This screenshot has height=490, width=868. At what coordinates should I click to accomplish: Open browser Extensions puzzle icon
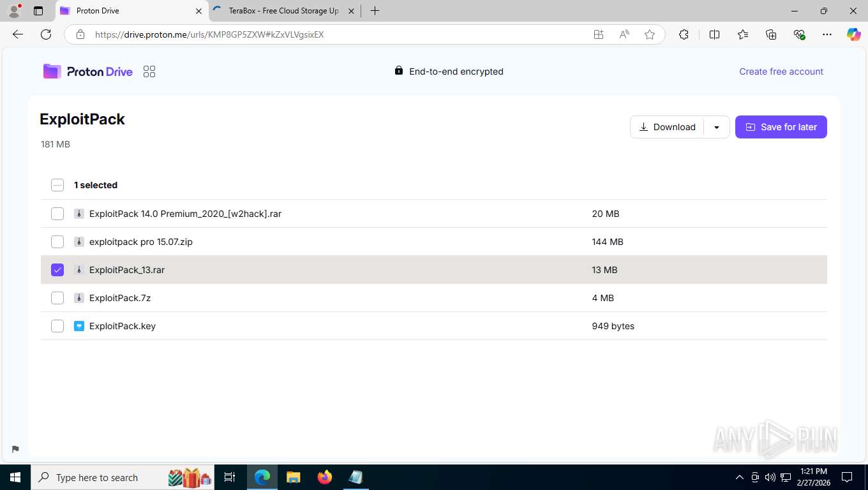coord(684,34)
